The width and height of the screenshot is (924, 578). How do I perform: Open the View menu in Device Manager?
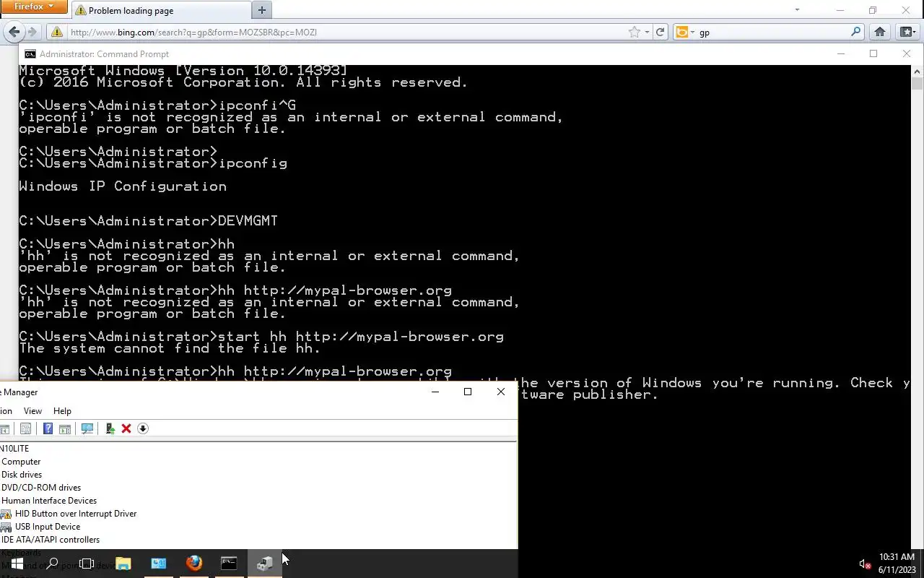(32, 411)
